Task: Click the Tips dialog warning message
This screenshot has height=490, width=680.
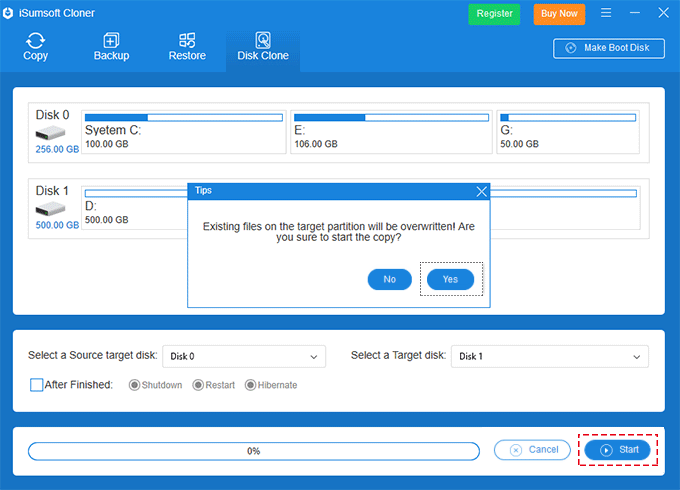Action: 339,232
